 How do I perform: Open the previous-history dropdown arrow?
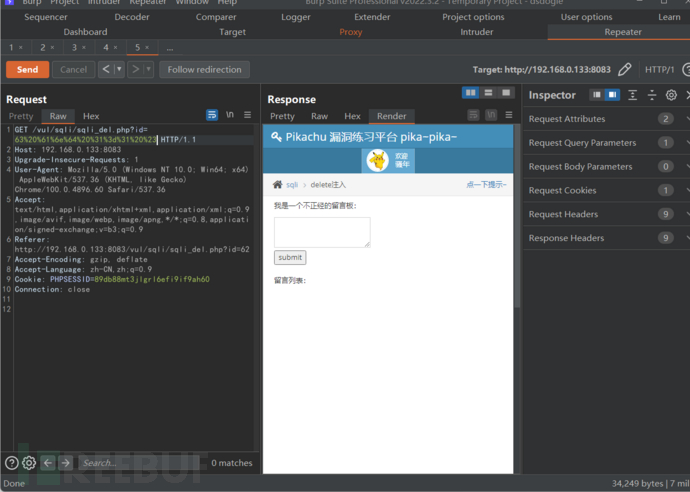point(119,70)
